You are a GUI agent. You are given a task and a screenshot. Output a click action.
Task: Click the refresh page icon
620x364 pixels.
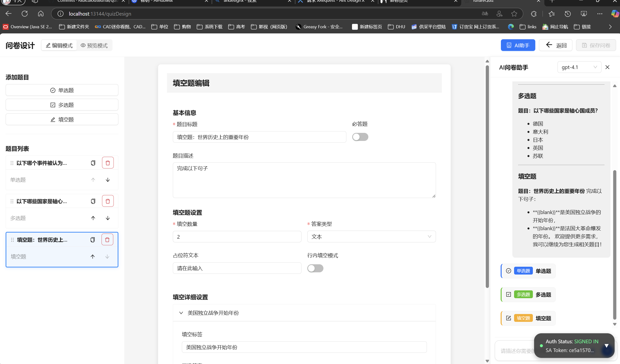(x=25, y=14)
